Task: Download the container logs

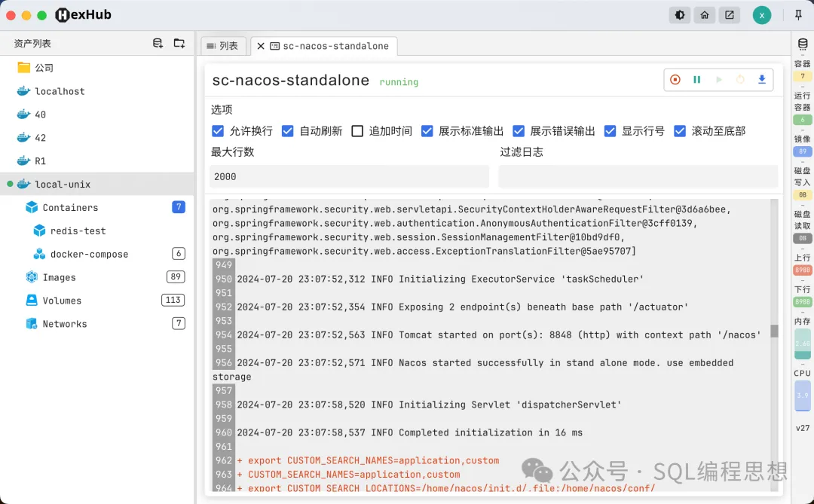Action: (x=762, y=80)
